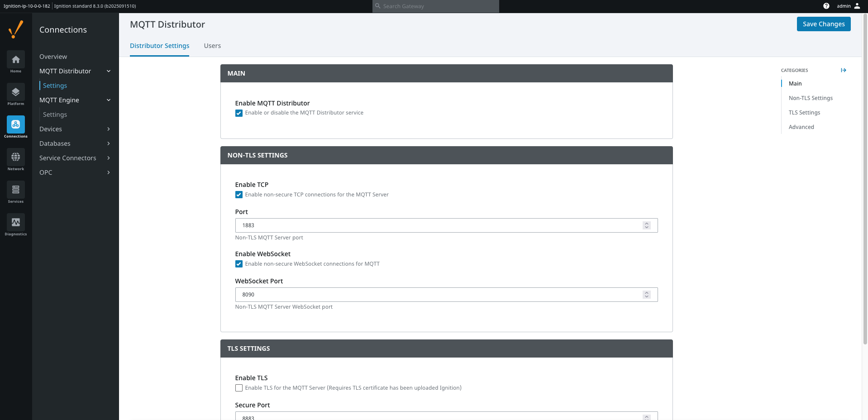
Task: Disable the Enable MQTT Distributor checkbox
Action: coord(239,113)
